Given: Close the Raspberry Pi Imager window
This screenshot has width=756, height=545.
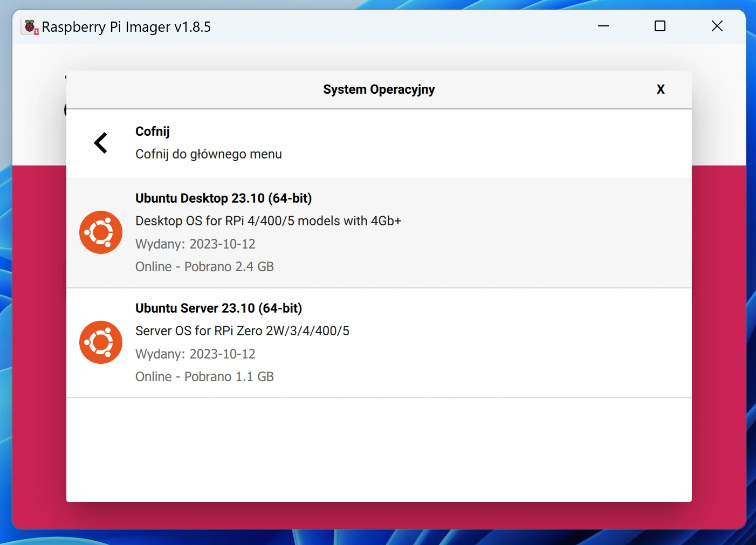Looking at the screenshot, I should click(717, 26).
